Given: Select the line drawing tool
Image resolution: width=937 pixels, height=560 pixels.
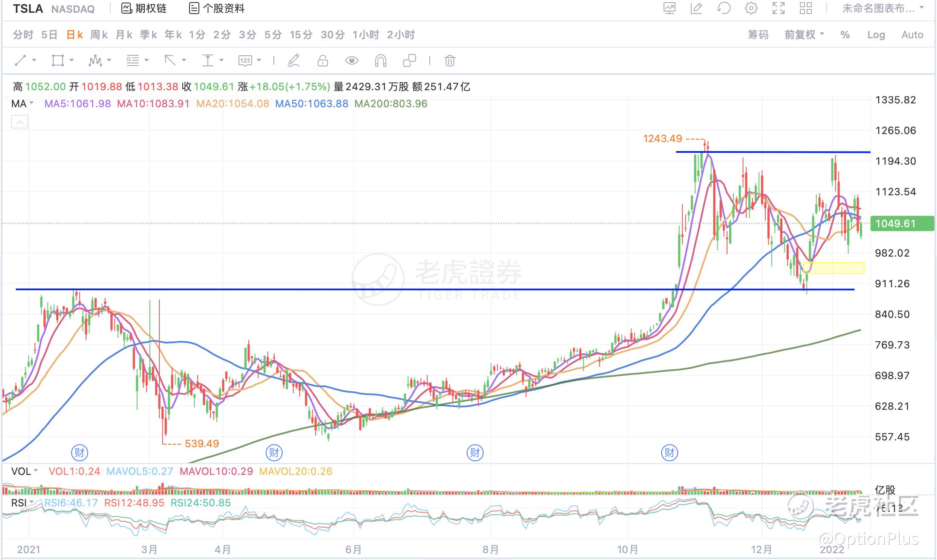Looking at the screenshot, I should [x=20, y=60].
